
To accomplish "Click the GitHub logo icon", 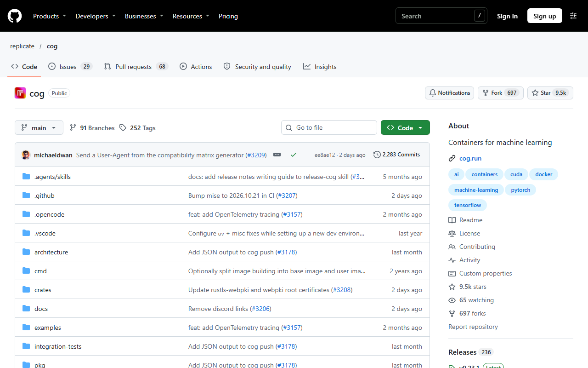I will (x=15, y=16).
